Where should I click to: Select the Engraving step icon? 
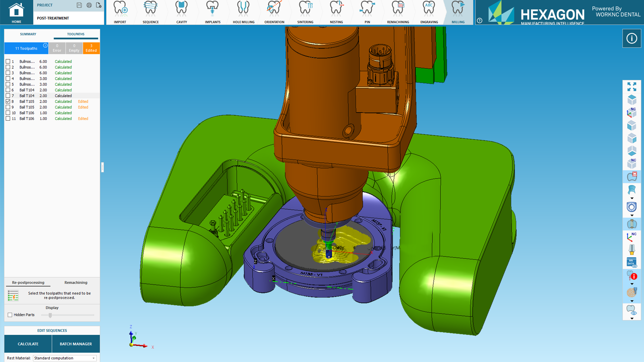pyautogui.click(x=429, y=12)
